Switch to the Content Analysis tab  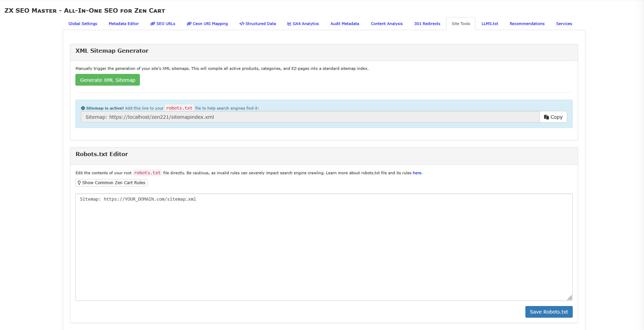click(387, 24)
